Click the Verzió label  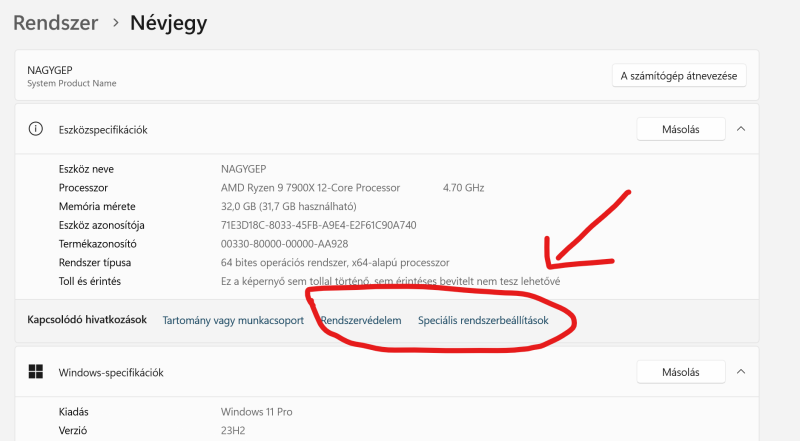(73, 431)
